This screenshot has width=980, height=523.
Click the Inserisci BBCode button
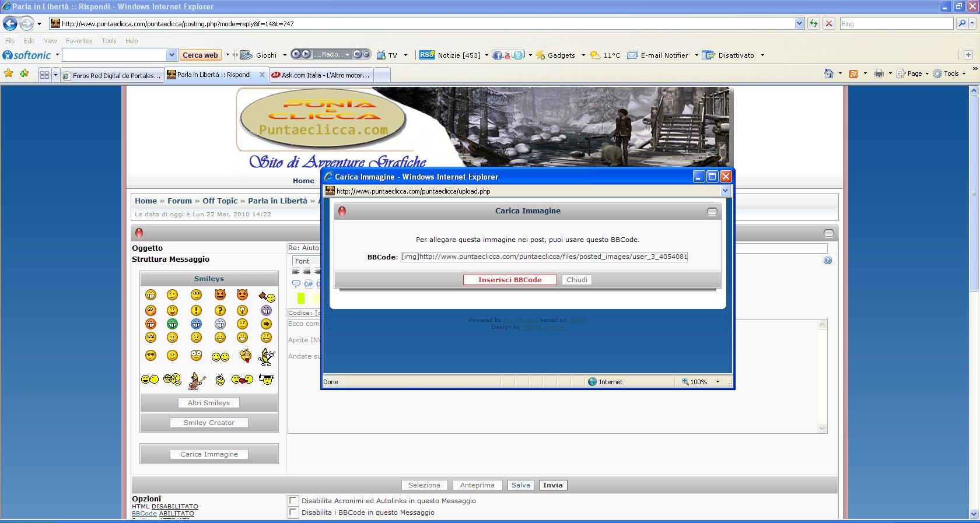[x=510, y=280]
